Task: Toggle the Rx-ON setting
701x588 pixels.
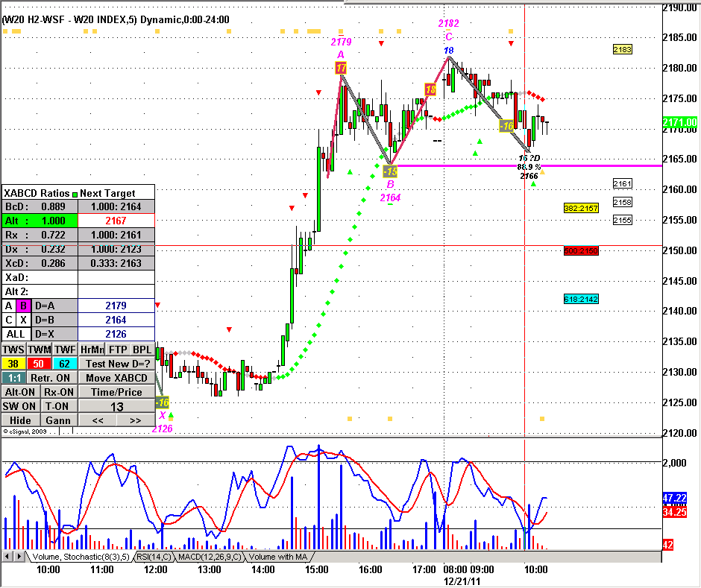Action: (x=58, y=391)
